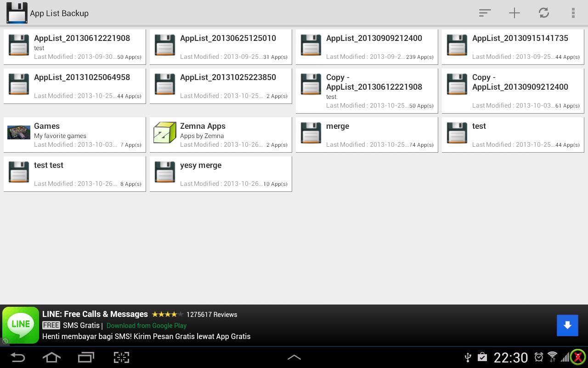
Task: Click floppy icon of AppList_20131025223850
Action: pyautogui.click(x=165, y=85)
